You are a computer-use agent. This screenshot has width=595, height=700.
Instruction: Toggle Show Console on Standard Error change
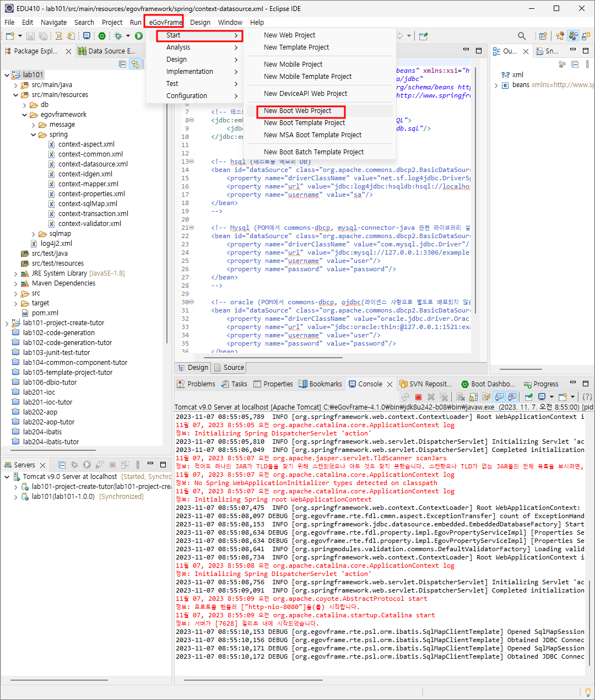point(512,397)
